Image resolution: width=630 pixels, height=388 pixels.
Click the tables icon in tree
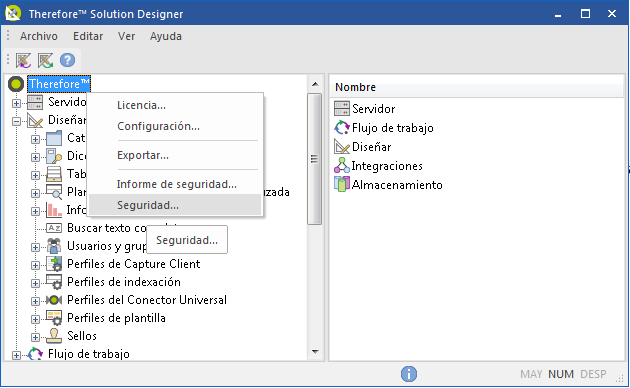pos(54,174)
